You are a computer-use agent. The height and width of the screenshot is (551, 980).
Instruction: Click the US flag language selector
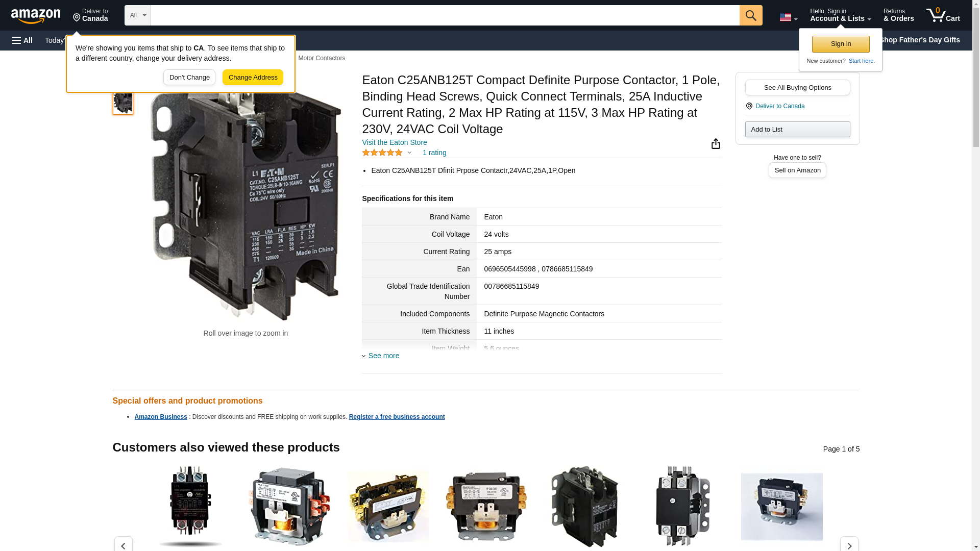(788, 17)
